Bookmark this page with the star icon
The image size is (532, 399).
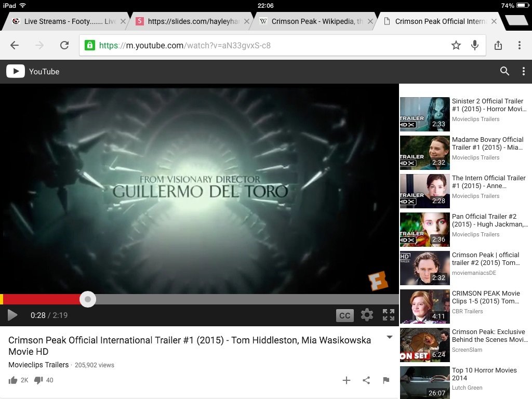click(456, 45)
